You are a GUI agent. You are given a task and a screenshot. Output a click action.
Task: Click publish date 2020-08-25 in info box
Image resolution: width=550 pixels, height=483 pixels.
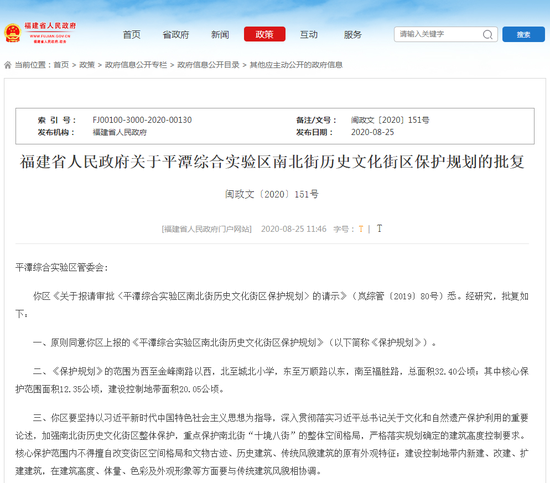point(373,132)
